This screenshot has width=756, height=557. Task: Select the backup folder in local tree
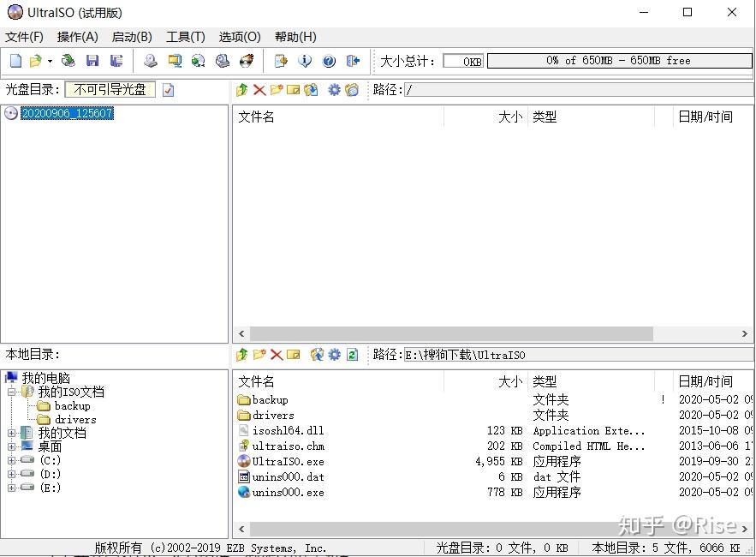[72, 405]
